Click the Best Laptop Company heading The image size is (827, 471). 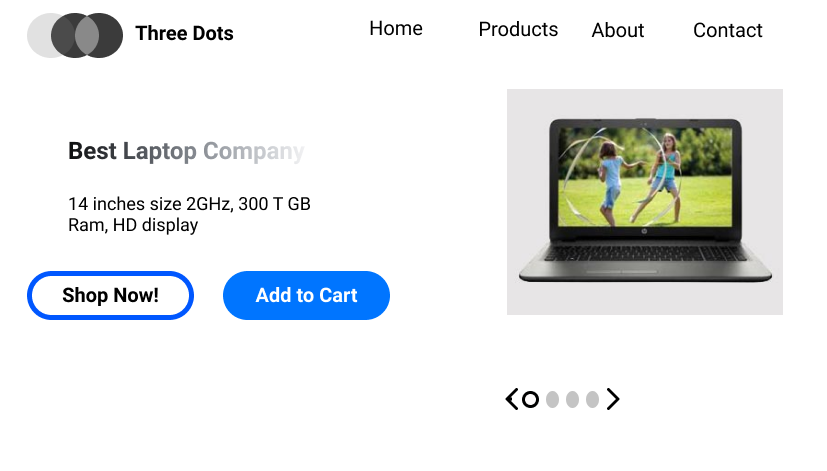186,152
